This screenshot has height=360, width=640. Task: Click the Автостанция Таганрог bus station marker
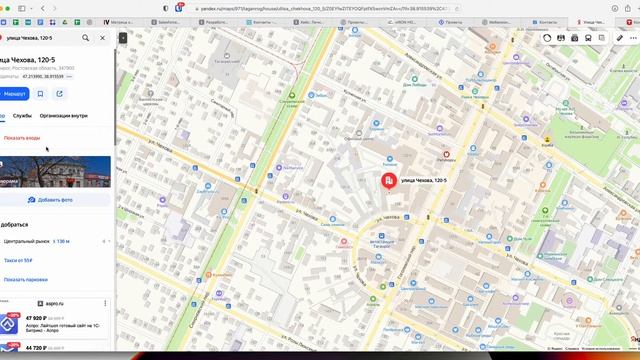[x=381, y=236]
